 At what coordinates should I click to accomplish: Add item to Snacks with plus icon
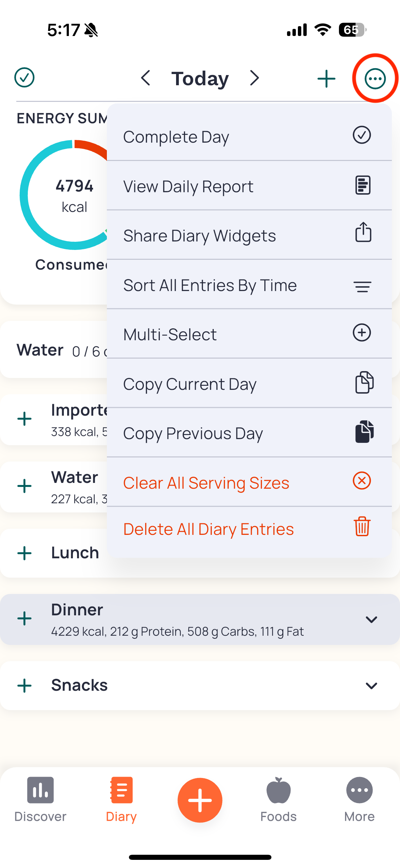pos(24,685)
